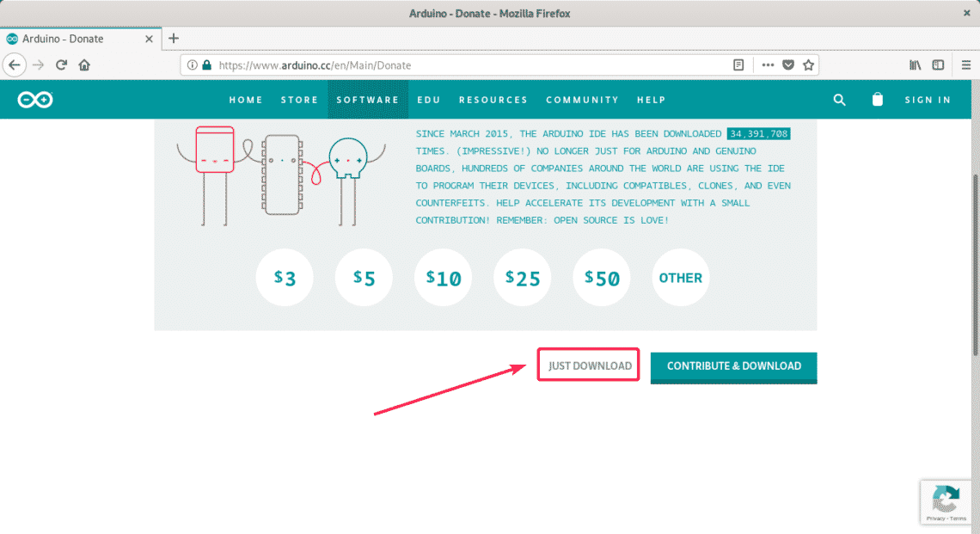
Task: Choose the $25 donation amount
Action: [523, 278]
